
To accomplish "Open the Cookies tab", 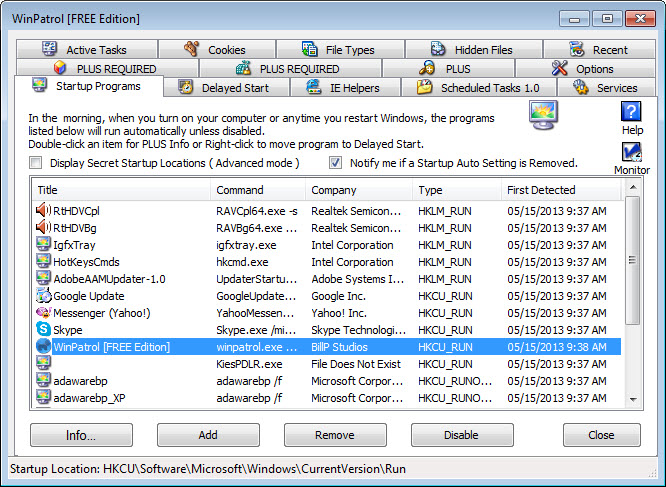I will [x=217, y=49].
